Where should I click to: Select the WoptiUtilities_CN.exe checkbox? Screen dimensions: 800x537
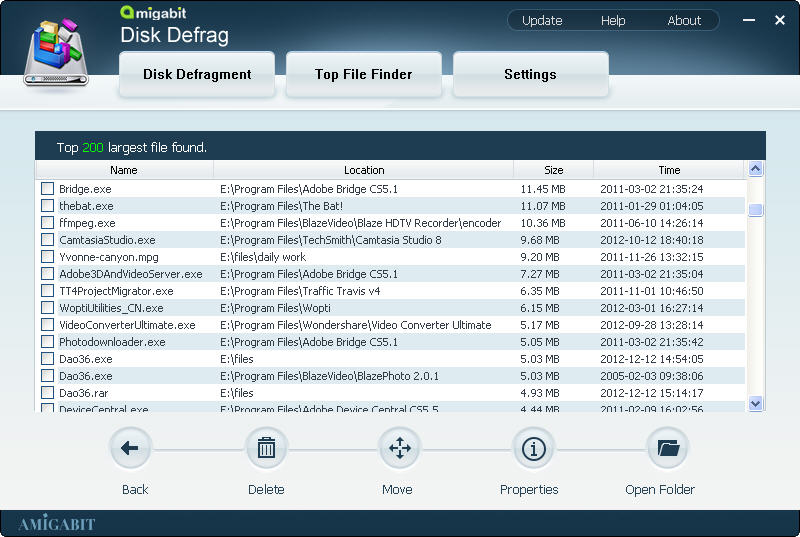[x=47, y=308]
